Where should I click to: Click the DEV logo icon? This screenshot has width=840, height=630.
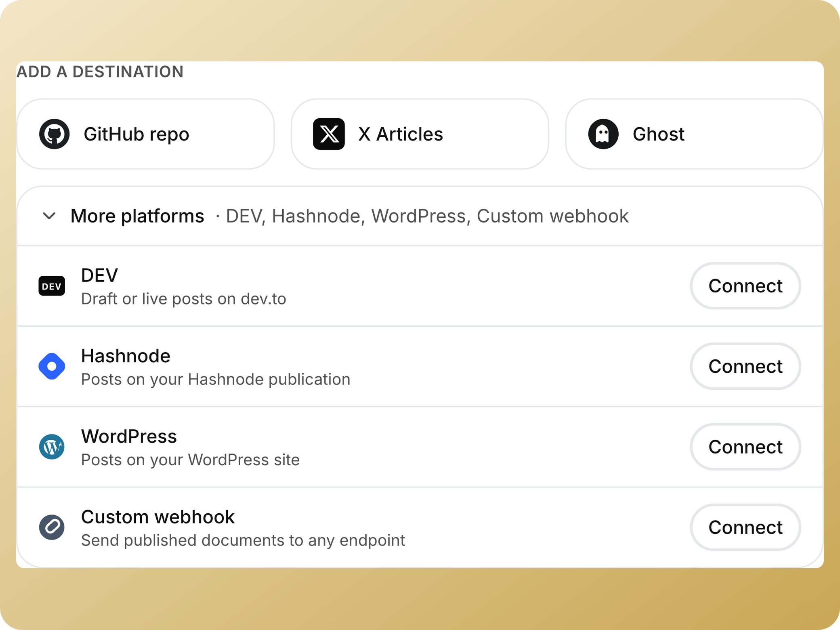coord(52,286)
